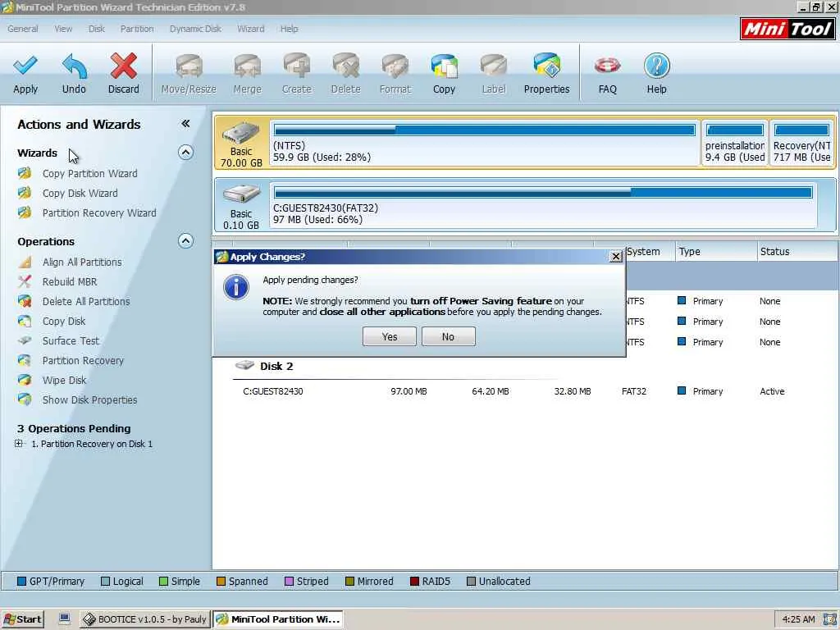This screenshot has width=840, height=630.
Task: Close the Apply Changes dialog
Action: click(x=616, y=257)
